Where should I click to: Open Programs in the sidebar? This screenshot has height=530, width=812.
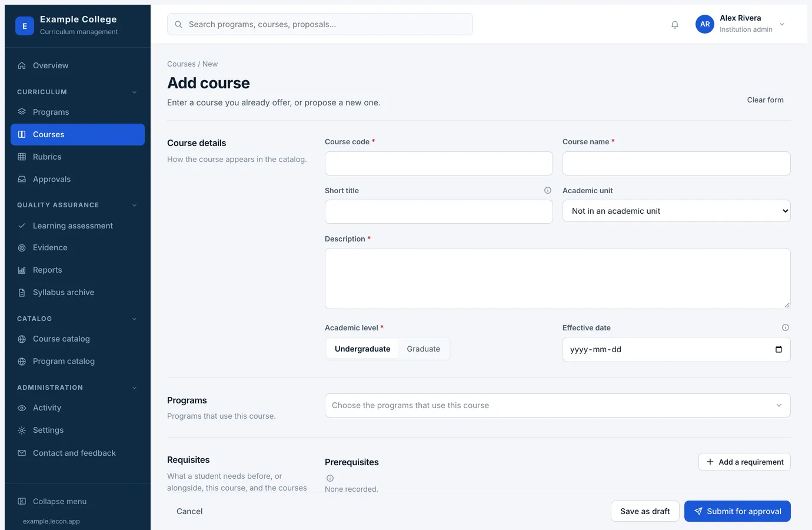coord(78,112)
